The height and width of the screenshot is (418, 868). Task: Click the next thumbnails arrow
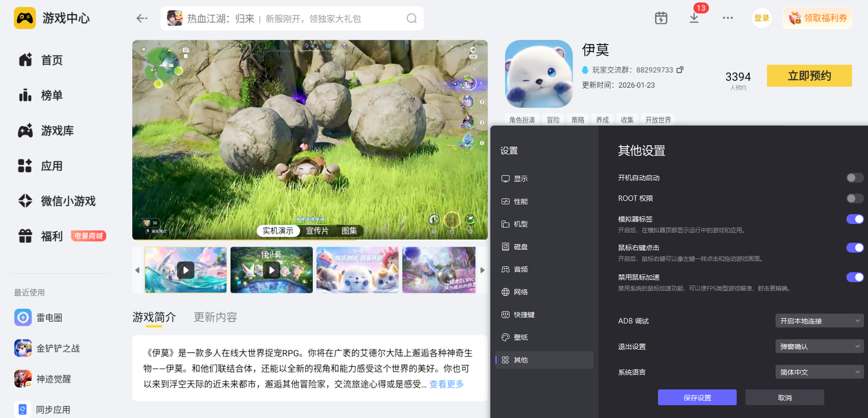click(x=482, y=270)
